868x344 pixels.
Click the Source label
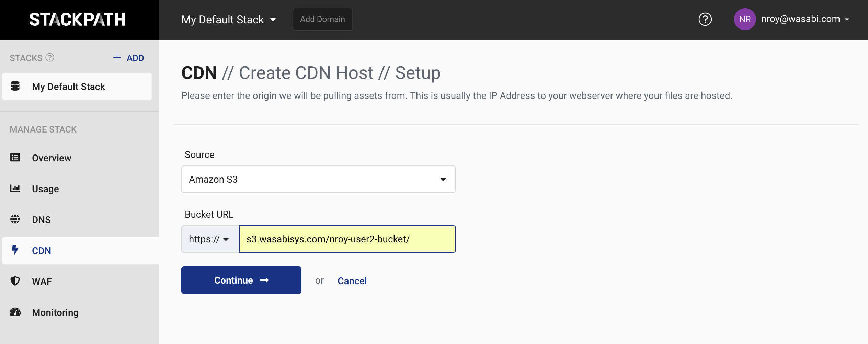[x=199, y=154]
